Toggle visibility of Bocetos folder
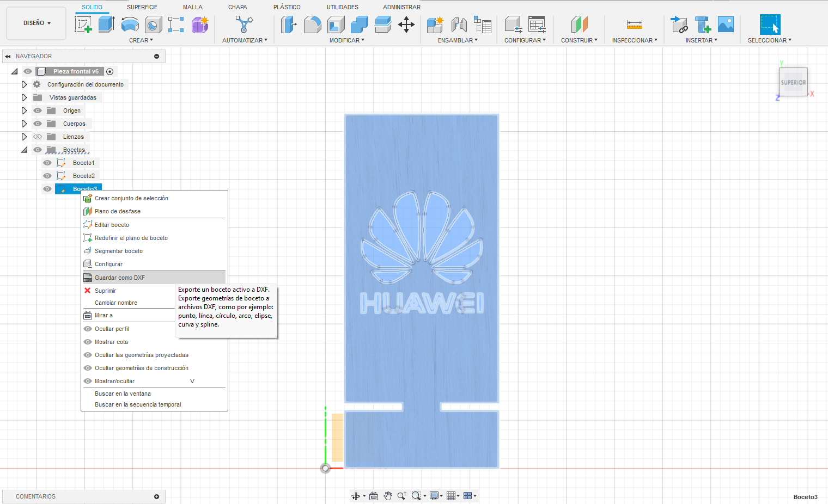The height and width of the screenshot is (504, 828). [x=38, y=150]
